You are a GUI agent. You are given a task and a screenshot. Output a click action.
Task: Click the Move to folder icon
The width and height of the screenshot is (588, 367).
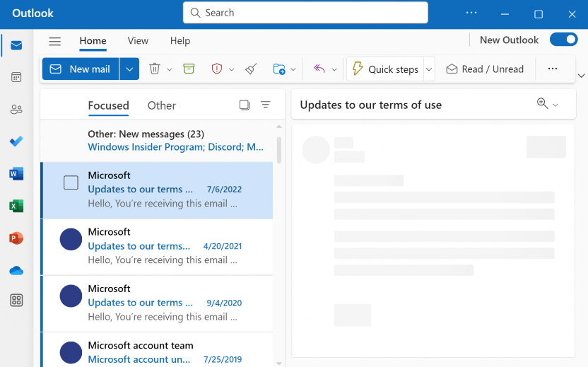(279, 69)
